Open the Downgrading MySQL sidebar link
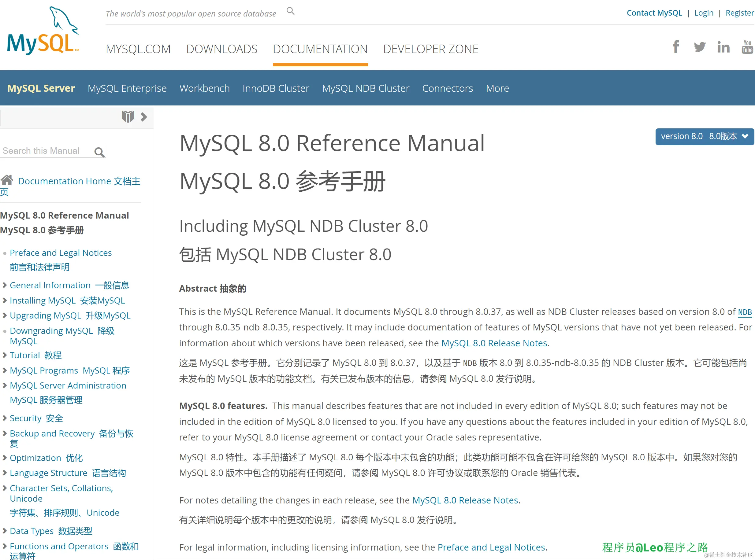Image resolution: width=755 pixels, height=560 pixels. [x=62, y=336]
